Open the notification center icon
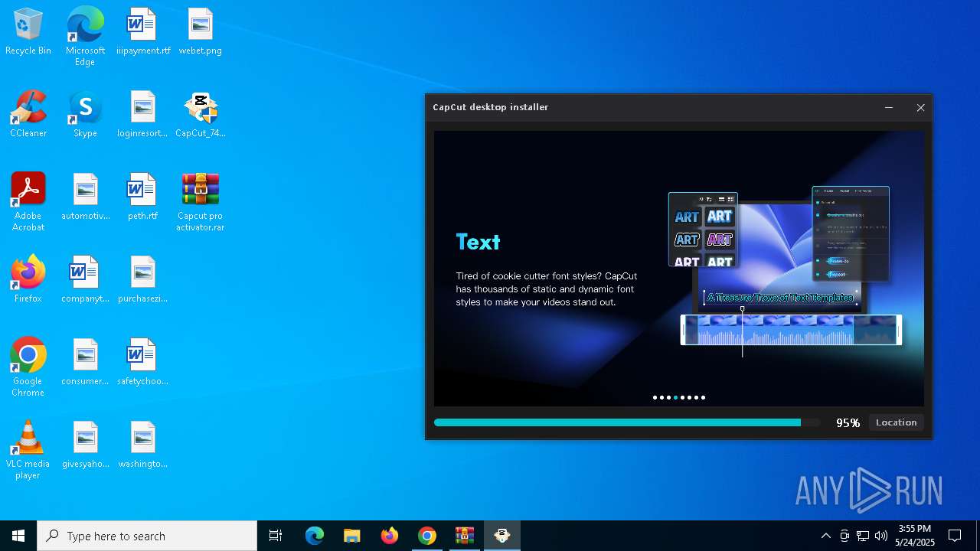This screenshot has width=980, height=551. click(x=955, y=536)
